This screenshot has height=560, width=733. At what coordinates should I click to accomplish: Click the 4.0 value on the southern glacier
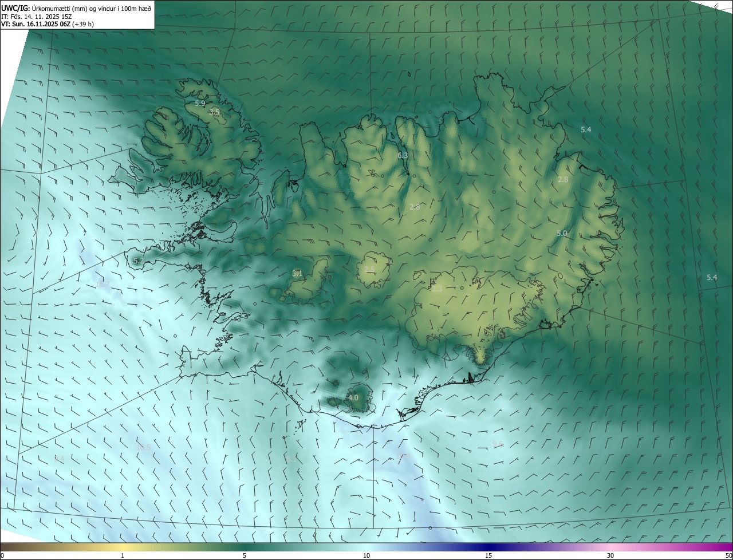(x=353, y=397)
